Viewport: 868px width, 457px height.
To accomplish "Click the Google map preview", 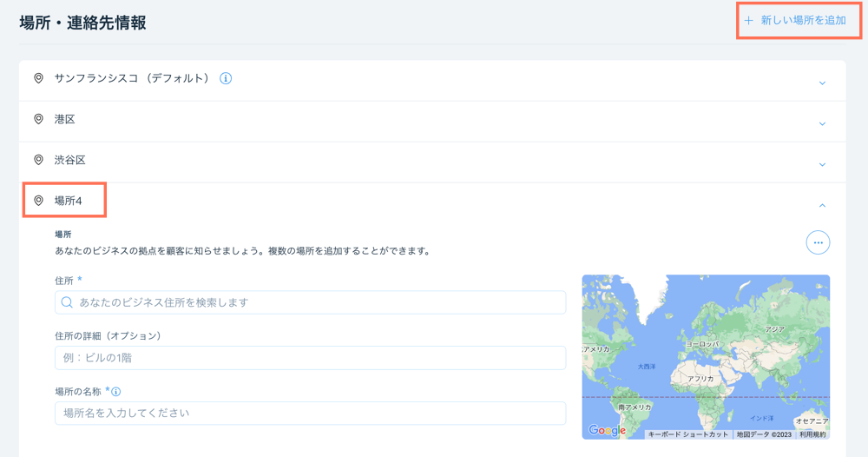I will click(x=706, y=357).
